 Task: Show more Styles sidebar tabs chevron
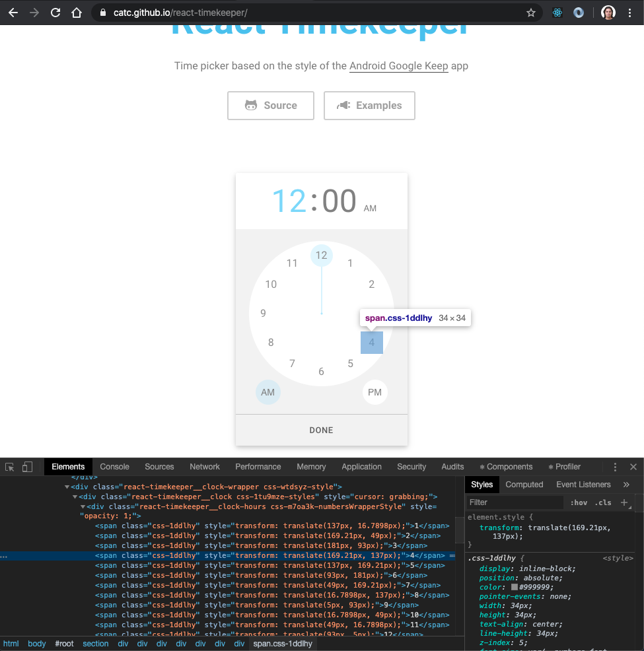[627, 485]
